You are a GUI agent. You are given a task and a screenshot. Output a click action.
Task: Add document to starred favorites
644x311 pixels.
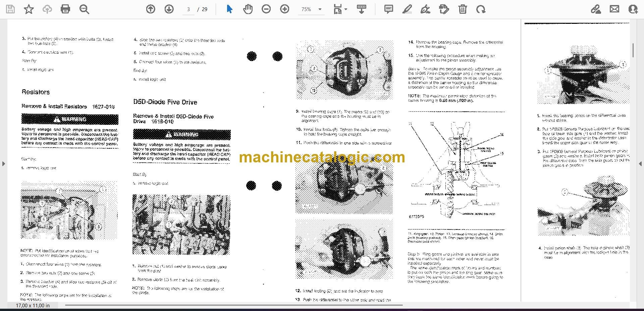click(29, 9)
